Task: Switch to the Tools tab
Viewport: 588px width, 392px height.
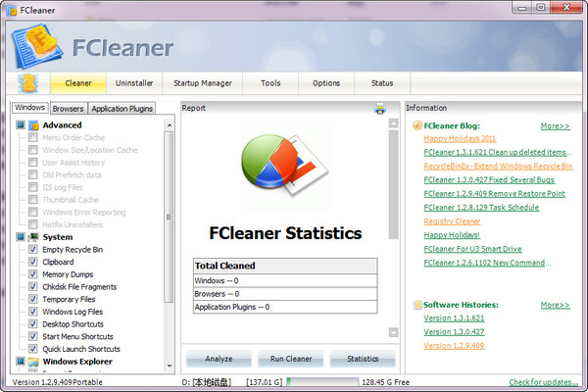Action: coord(270,83)
